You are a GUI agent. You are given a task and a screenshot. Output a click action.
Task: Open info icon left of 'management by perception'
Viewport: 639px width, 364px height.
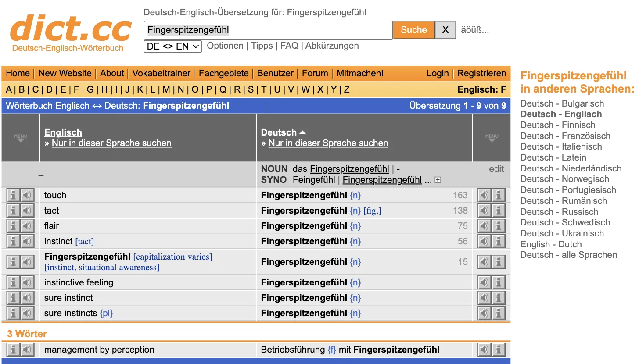[x=14, y=350]
